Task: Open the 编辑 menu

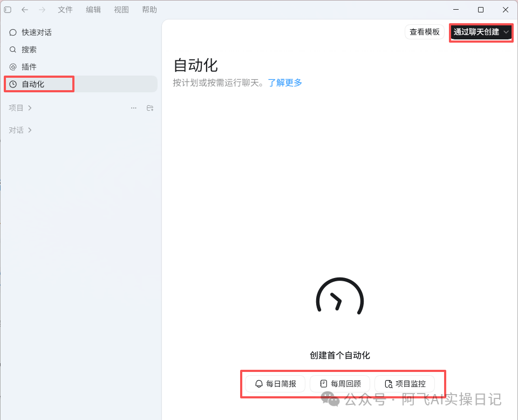Action: point(93,10)
